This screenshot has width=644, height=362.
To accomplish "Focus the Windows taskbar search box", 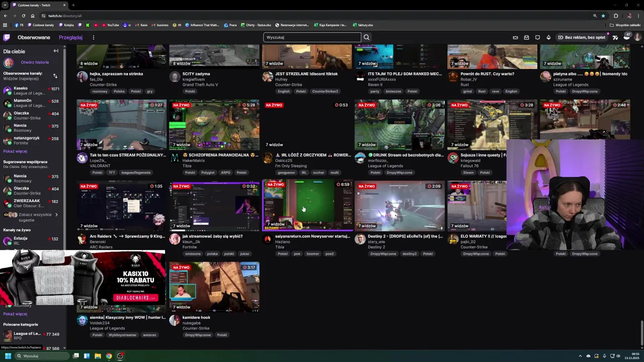I will [41, 356].
